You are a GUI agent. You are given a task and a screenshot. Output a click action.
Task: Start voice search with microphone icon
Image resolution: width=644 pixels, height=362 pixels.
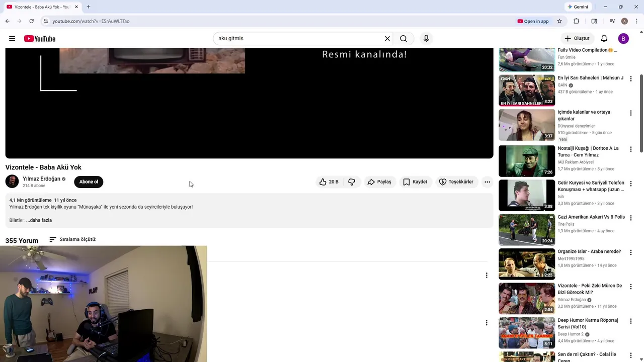tap(426, 39)
